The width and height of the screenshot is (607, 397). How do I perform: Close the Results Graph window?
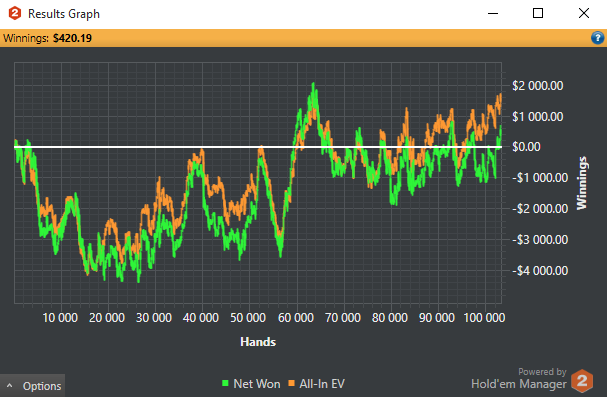point(584,14)
